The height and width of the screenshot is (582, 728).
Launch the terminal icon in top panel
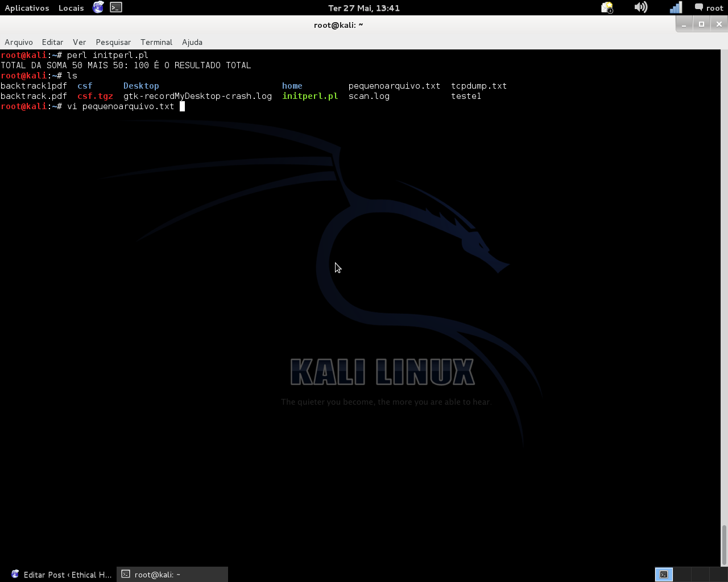(x=116, y=7)
